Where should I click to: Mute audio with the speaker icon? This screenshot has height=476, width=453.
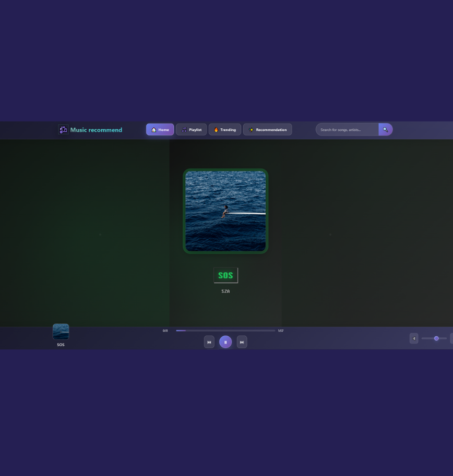pos(414,338)
